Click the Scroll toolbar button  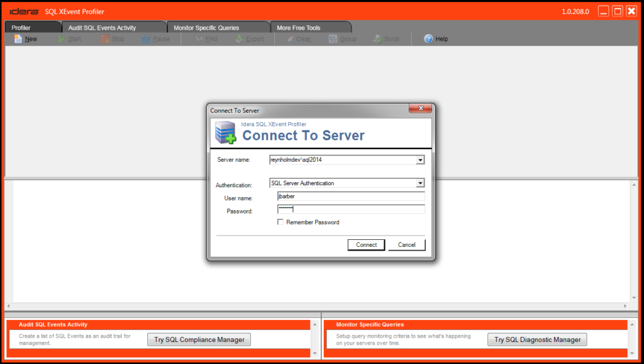386,38
